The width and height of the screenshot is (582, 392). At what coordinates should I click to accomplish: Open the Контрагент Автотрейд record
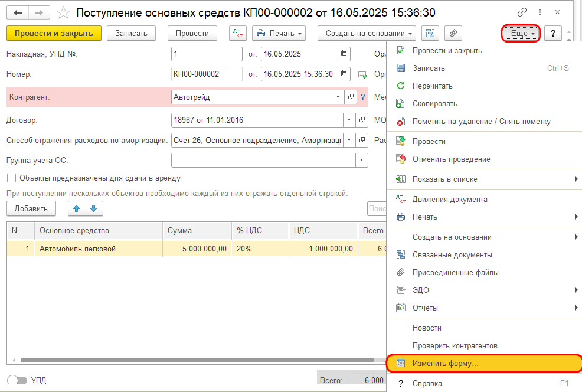[x=351, y=97]
